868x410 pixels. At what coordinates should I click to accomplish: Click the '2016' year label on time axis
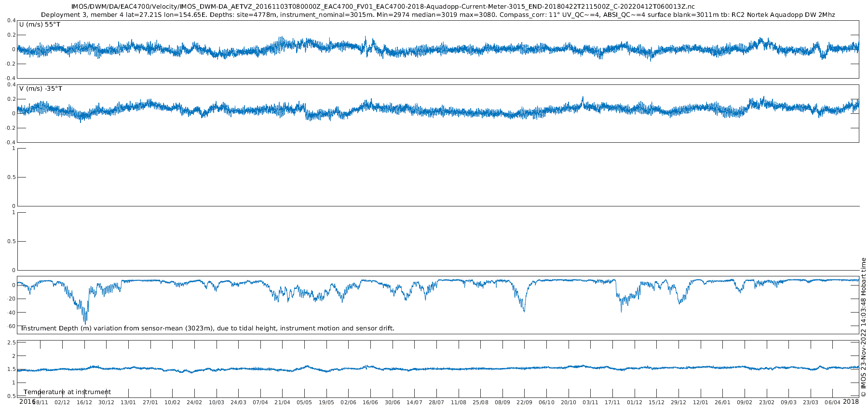(x=27, y=402)
